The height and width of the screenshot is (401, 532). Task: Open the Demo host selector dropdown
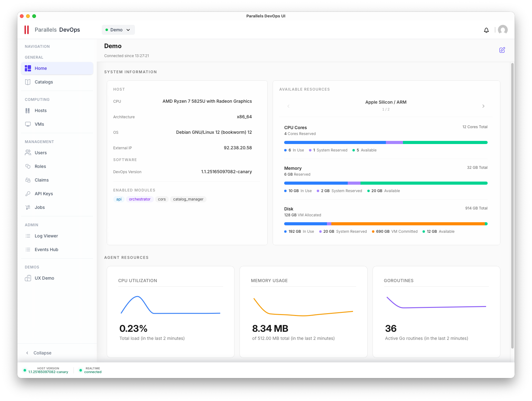coord(118,30)
